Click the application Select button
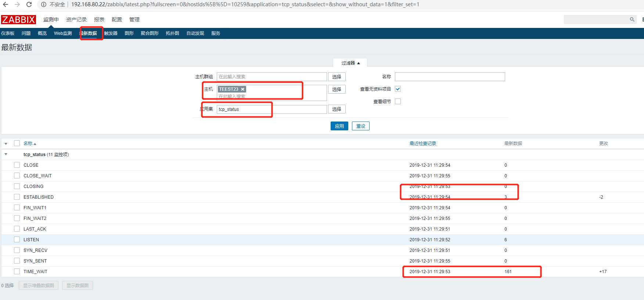The image size is (644, 300). [x=337, y=109]
